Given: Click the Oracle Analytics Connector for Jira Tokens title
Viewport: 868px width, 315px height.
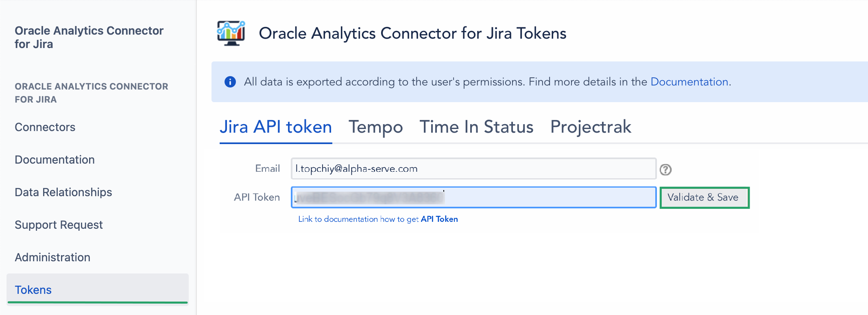Looking at the screenshot, I should click(x=413, y=33).
